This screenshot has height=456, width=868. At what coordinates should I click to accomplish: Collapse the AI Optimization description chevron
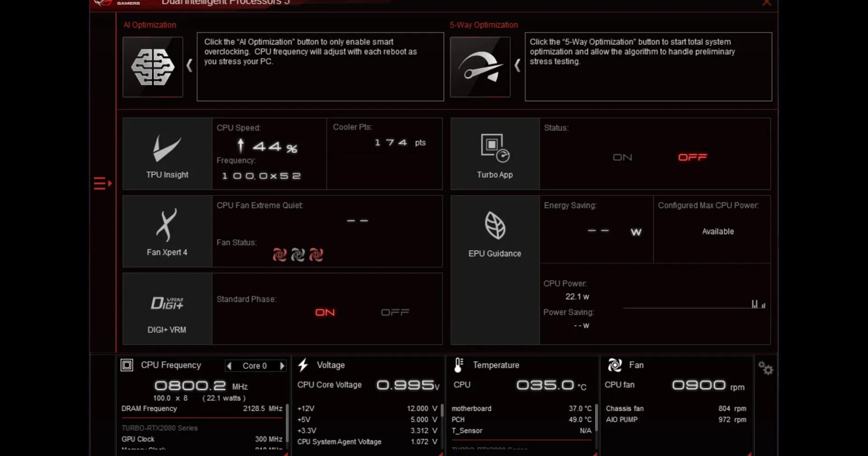point(189,66)
